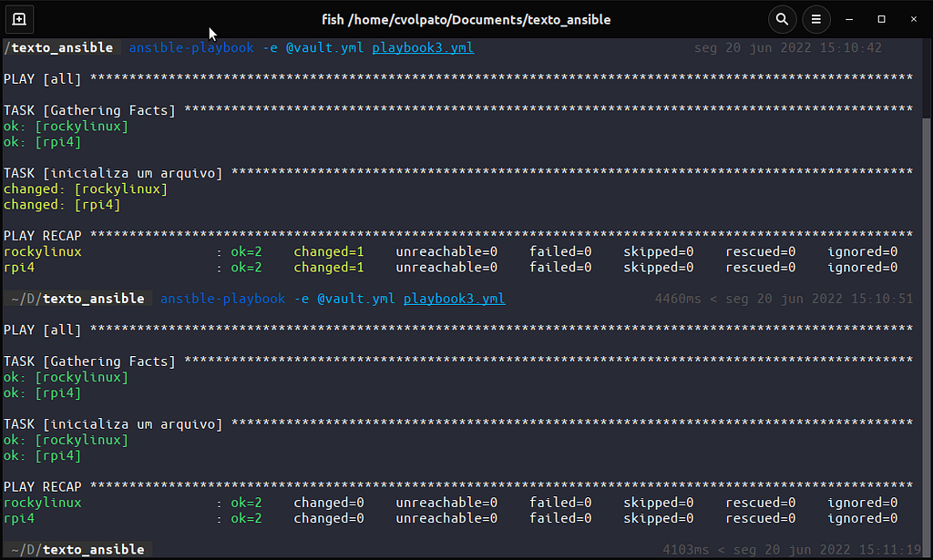This screenshot has height=560, width=933.
Task: Click timestamp '4460ms < seg 20 jun 2022 15:10:51'
Action: coord(784,299)
